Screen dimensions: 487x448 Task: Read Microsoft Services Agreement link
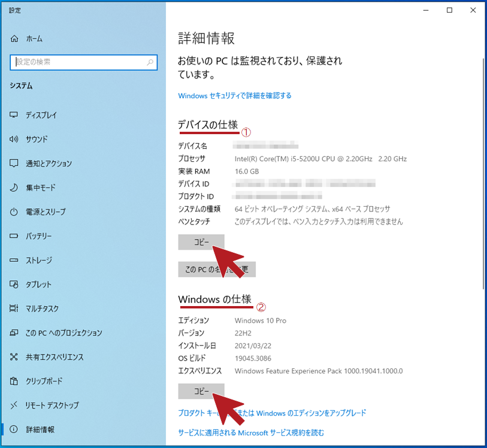tap(251, 432)
